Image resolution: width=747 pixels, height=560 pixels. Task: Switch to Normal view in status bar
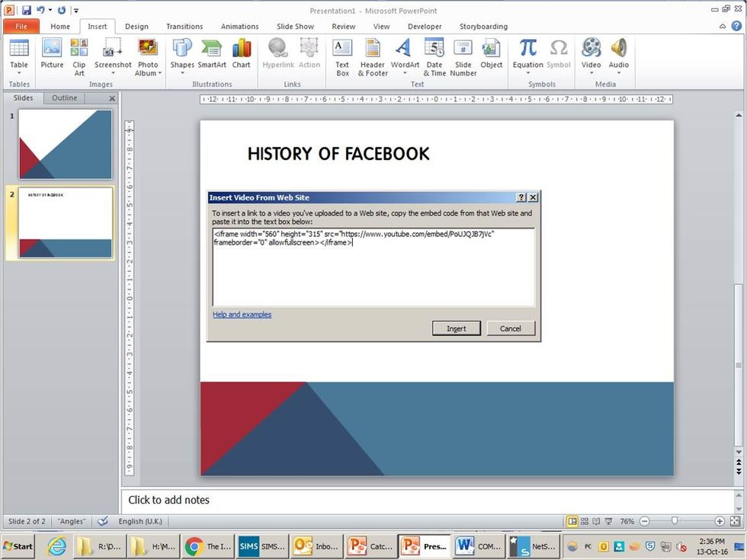pos(572,521)
